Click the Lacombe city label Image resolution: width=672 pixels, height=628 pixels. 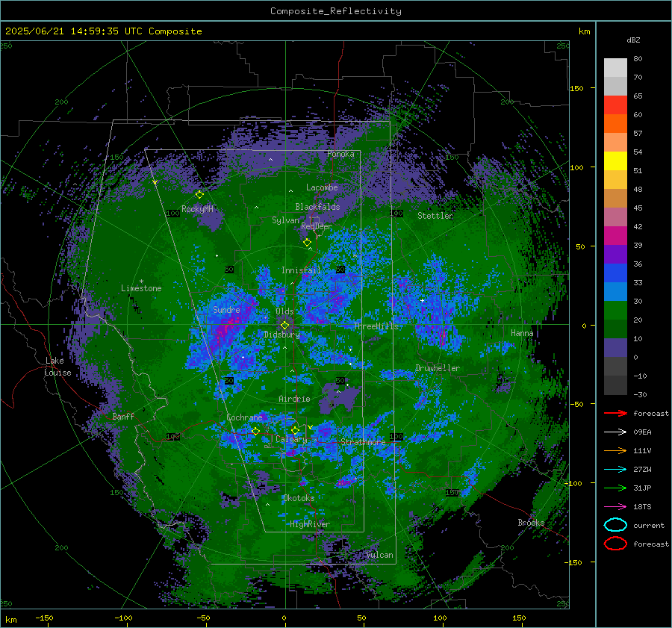(322, 187)
